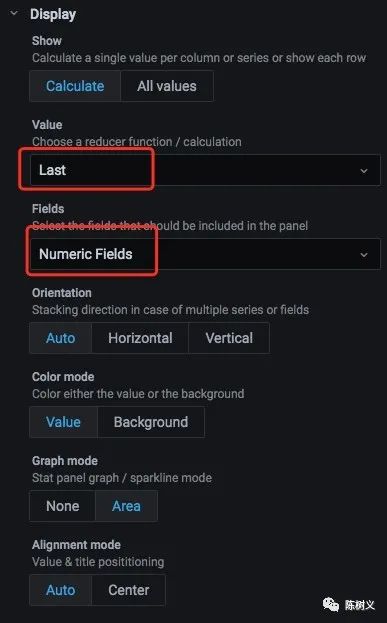
Task: Set Alignment mode to Auto
Action: pos(60,590)
